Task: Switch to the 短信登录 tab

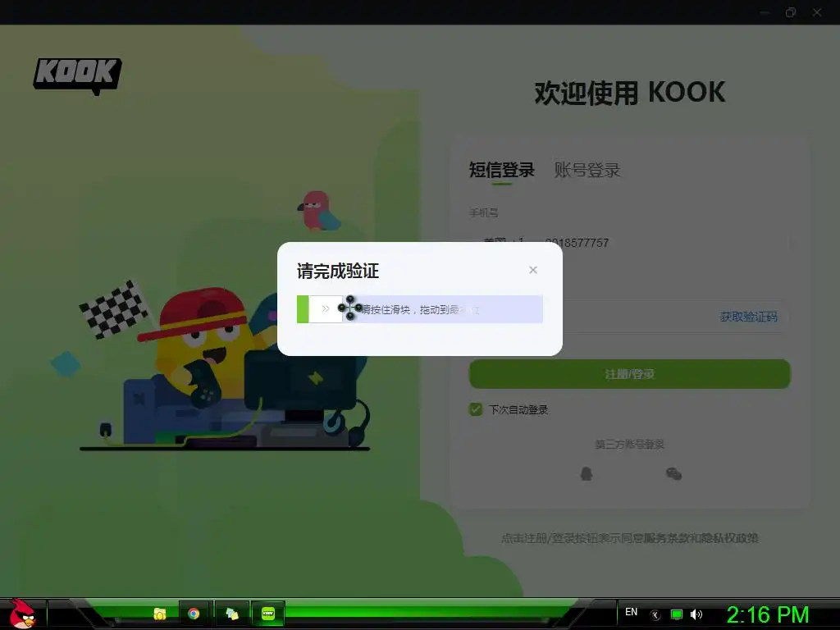Action: (502, 170)
